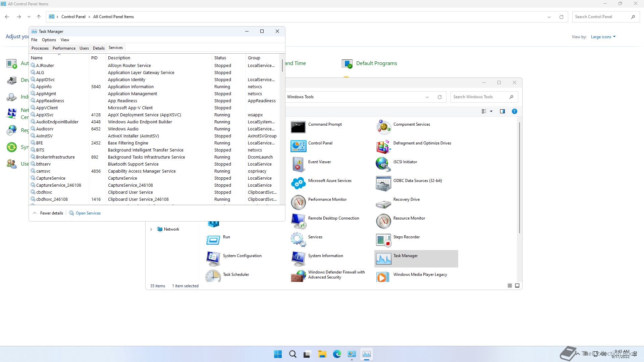Open Task Manager File menu
The height and width of the screenshot is (362, 644).
34,40
